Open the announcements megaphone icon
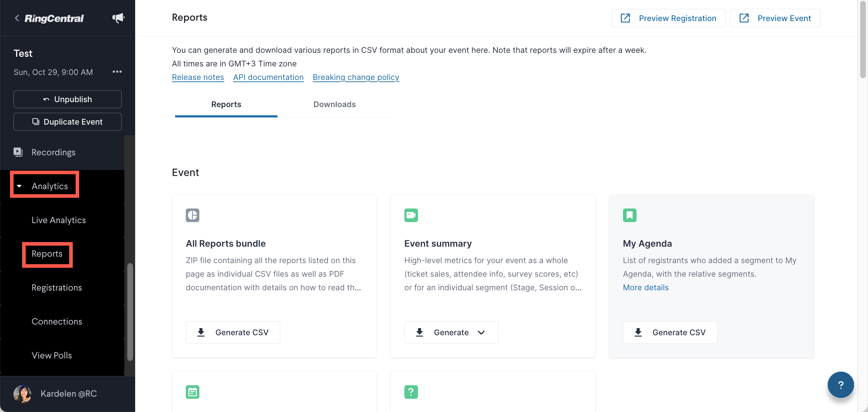Image resolution: width=868 pixels, height=412 pixels. [118, 18]
